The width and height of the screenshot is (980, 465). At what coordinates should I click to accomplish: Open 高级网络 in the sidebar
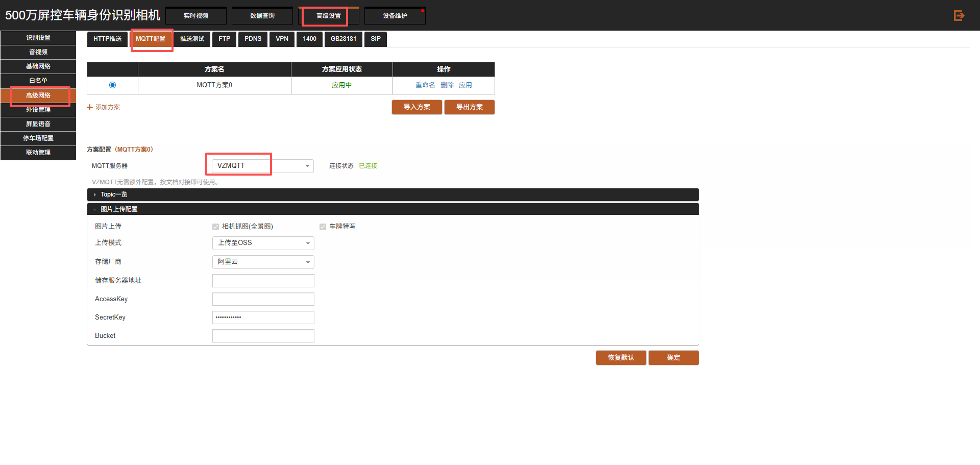(x=38, y=95)
